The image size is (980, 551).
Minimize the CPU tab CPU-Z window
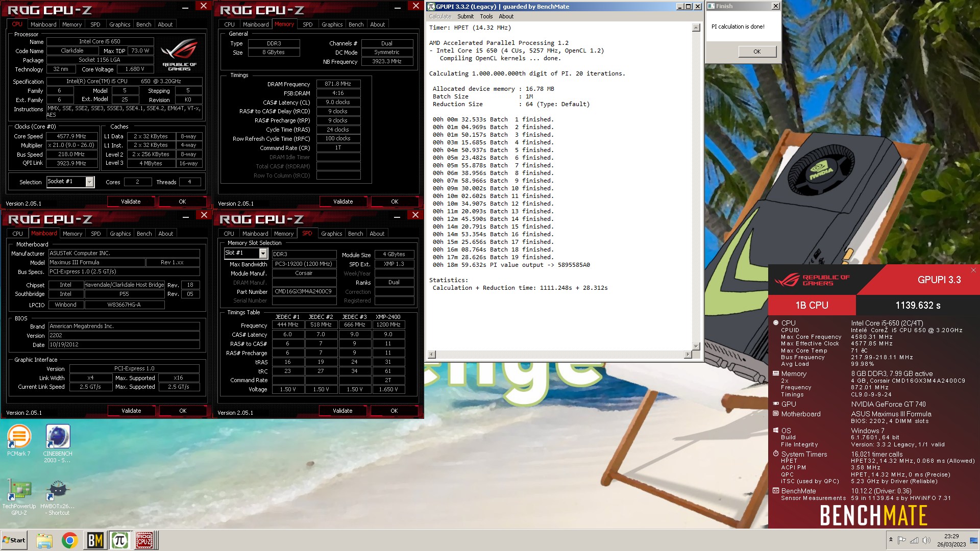pyautogui.click(x=185, y=8)
